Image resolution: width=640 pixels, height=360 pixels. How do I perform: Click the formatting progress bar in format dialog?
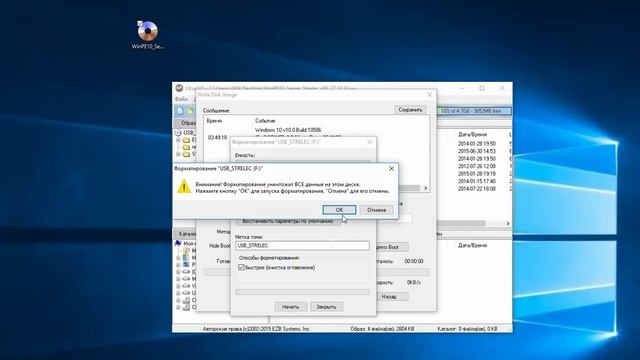(302, 292)
